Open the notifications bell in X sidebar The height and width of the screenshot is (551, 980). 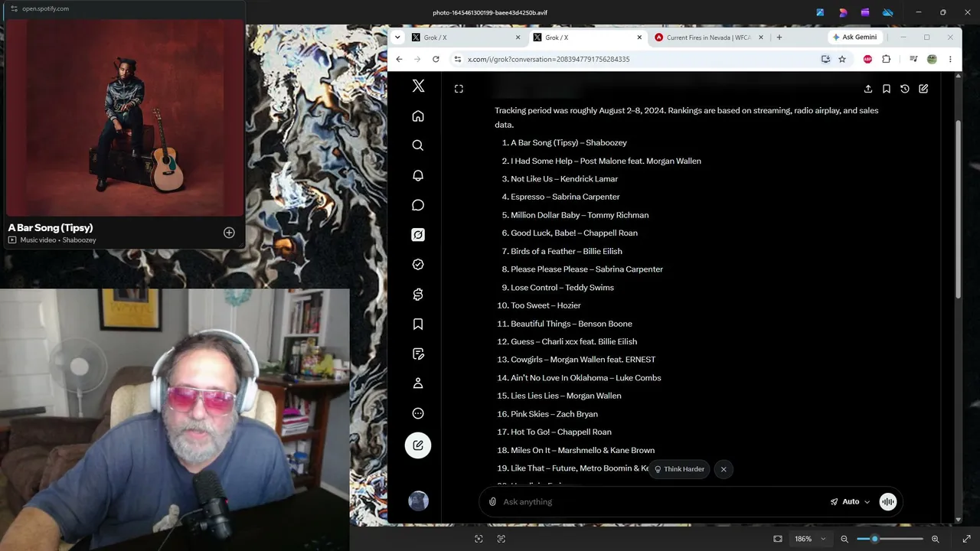tap(418, 175)
